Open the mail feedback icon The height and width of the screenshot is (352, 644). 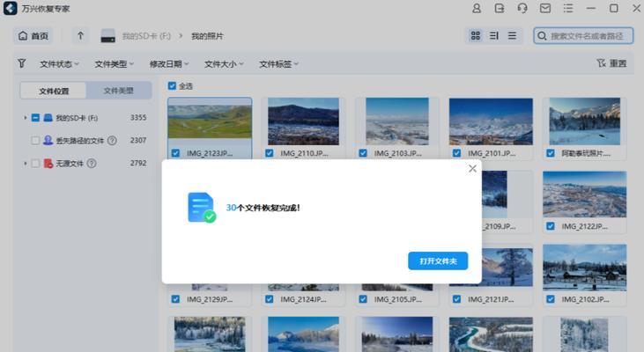click(x=545, y=8)
